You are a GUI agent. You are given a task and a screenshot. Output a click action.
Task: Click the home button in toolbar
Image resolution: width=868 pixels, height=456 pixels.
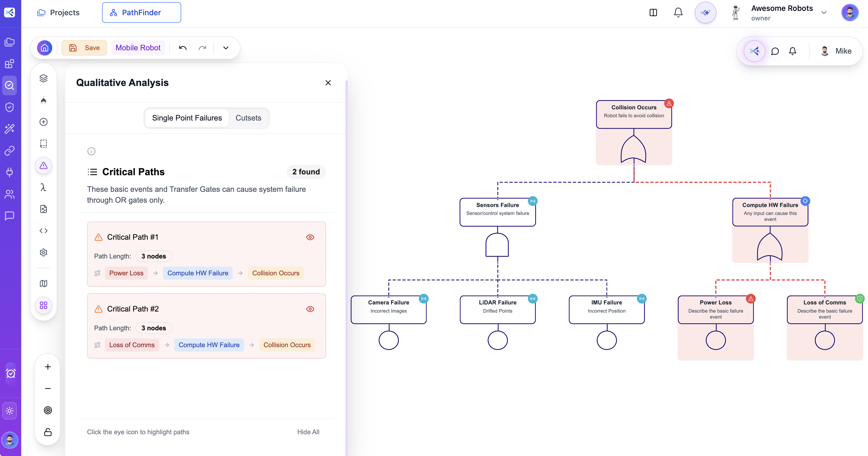(x=44, y=48)
